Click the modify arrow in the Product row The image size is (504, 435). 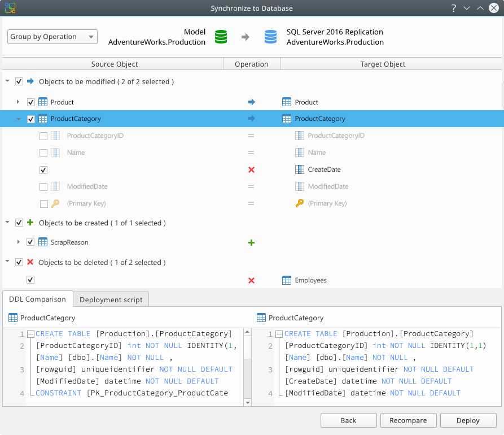click(x=251, y=102)
